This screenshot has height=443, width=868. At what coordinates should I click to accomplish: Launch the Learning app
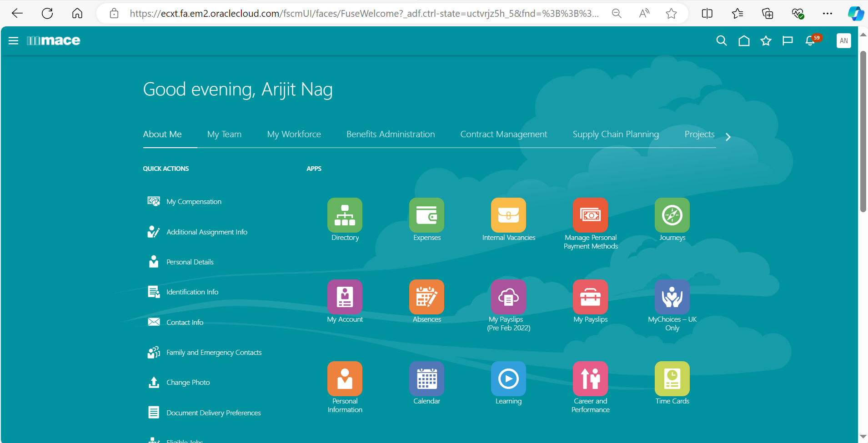[x=508, y=378]
